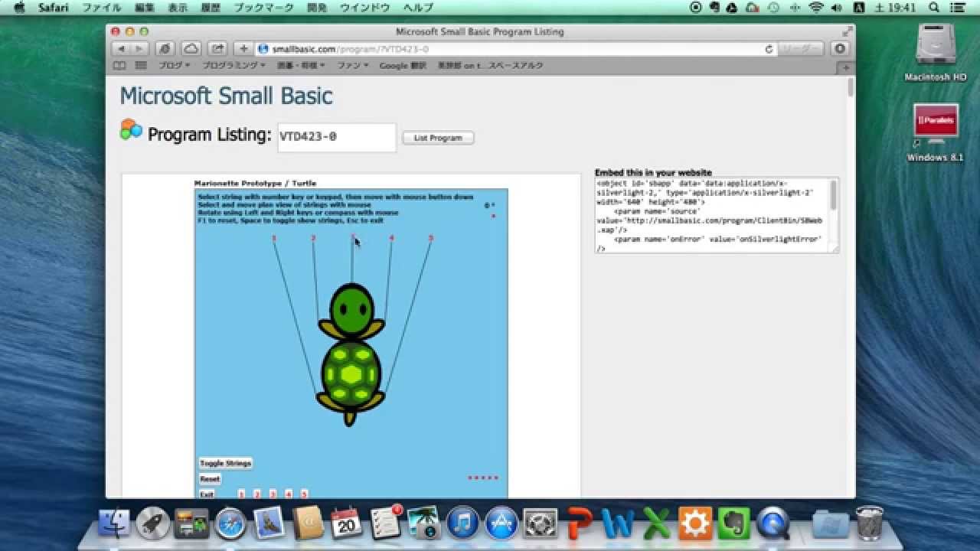Click the marionette Reset button
The image size is (980, 551).
[x=210, y=479]
